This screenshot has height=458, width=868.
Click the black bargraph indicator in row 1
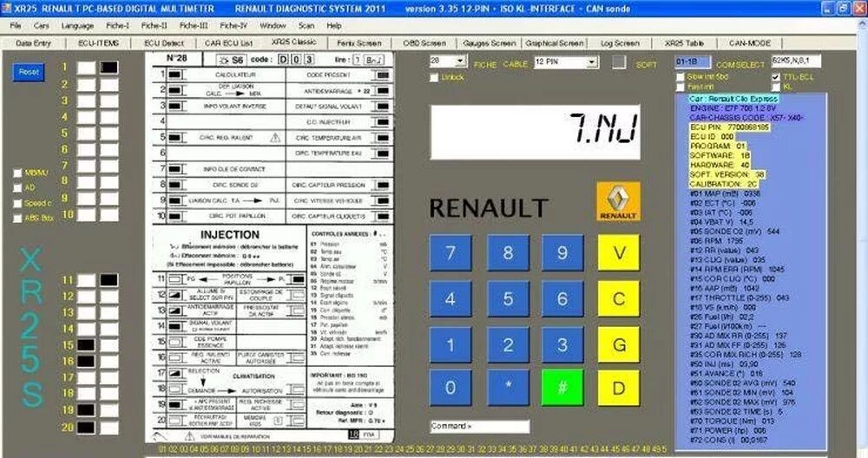pos(109,68)
